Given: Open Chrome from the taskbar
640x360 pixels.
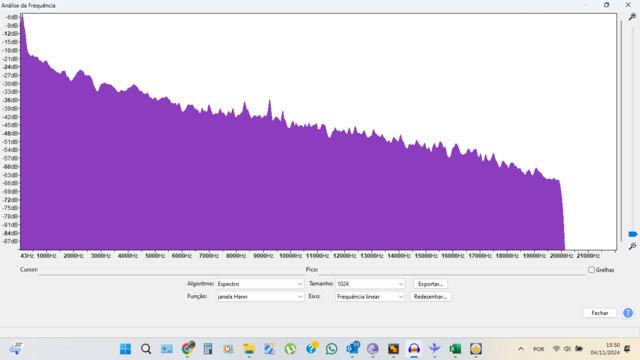Looking at the screenshot, I should click(188, 349).
